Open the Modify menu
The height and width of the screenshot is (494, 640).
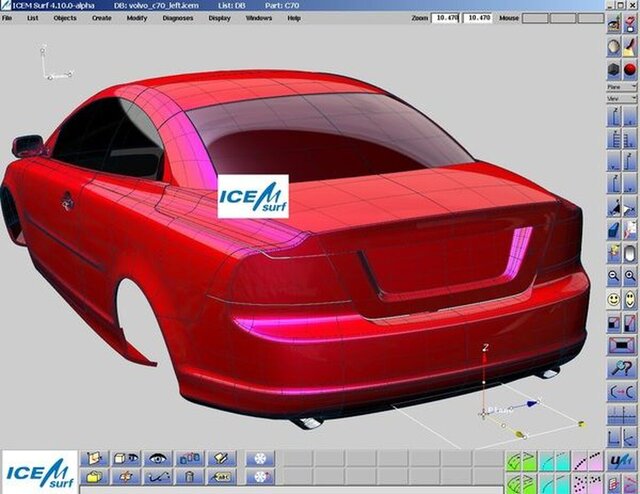point(137,18)
